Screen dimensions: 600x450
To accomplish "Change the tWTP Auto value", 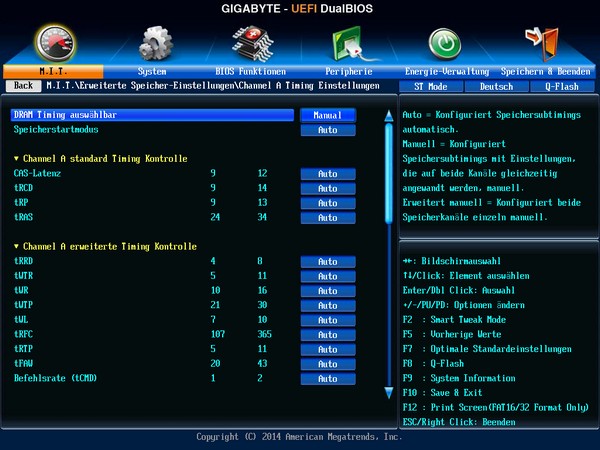I will click(x=328, y=305).
